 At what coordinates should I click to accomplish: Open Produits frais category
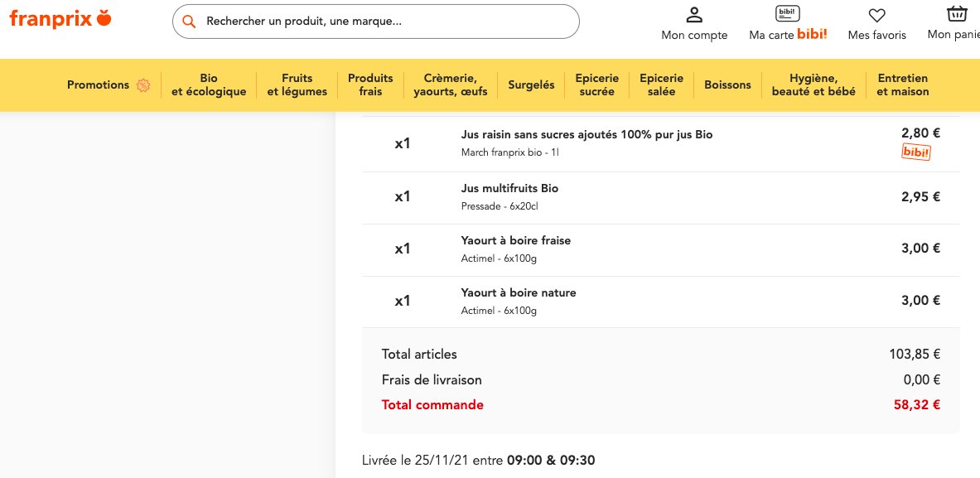tap(370, 85)
